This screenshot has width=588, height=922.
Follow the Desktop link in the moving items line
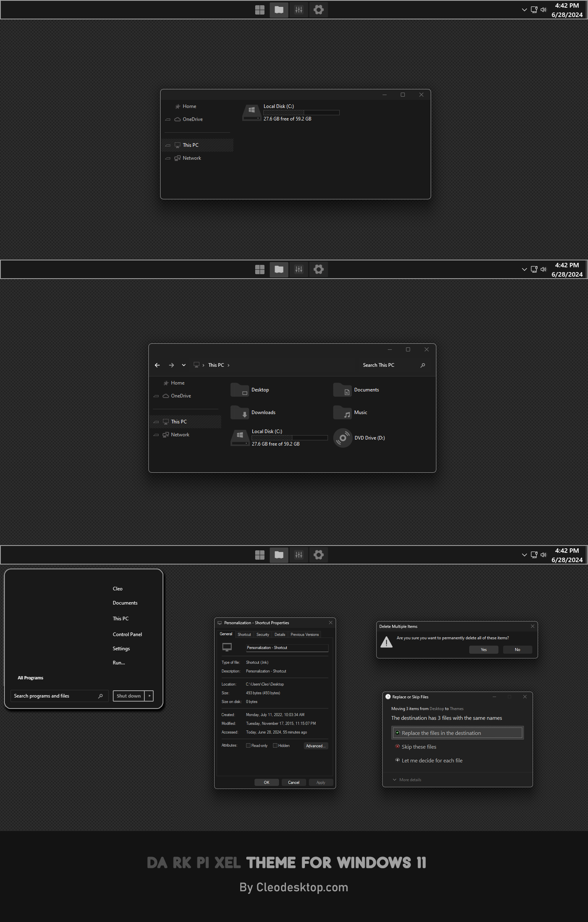(x=436, y=708)
